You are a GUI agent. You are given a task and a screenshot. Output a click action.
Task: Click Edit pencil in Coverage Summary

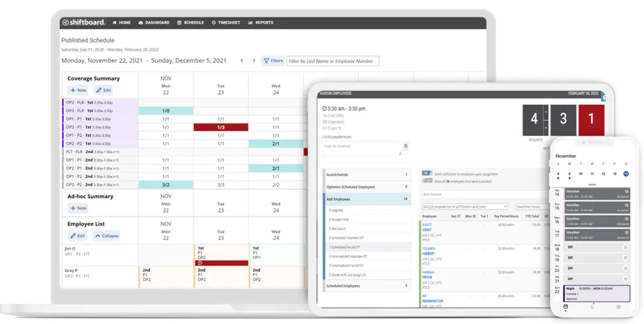pos(102,90)
